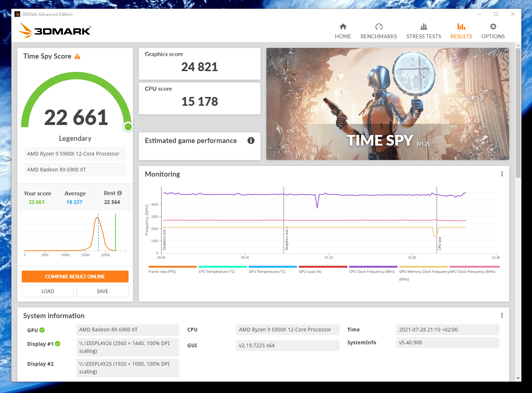Click the CPU field in System information
532x393 pixels.
(287, 330)
